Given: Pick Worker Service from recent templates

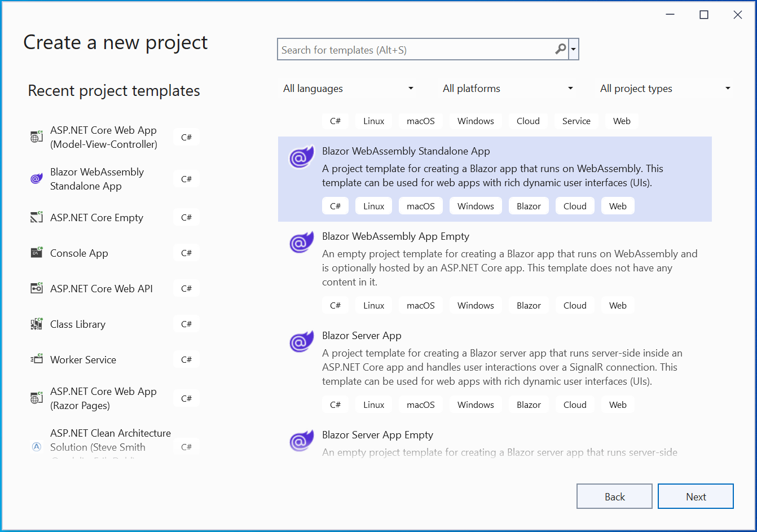Looking at the screenshot, I should pyautogui.click(x=115, y=359).
